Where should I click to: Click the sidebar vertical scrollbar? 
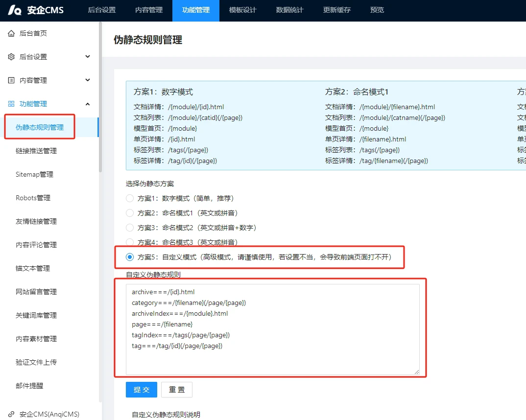pyautogui.click(x=100, y=98)
